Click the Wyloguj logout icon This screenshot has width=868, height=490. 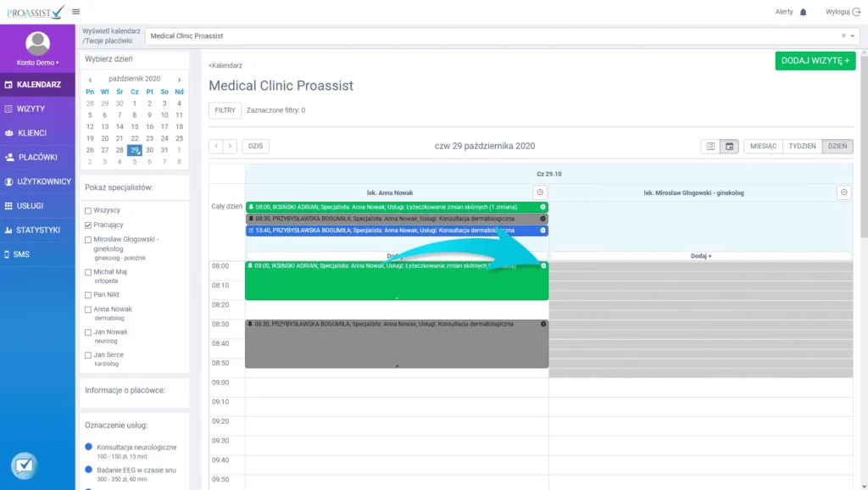[855, 12]
